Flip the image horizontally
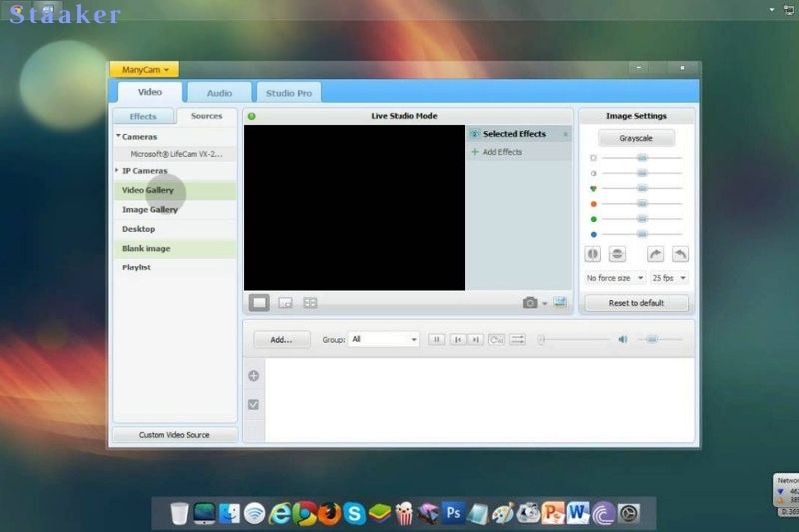The height and width of the screenshot is (532, 799). point(592,253)
